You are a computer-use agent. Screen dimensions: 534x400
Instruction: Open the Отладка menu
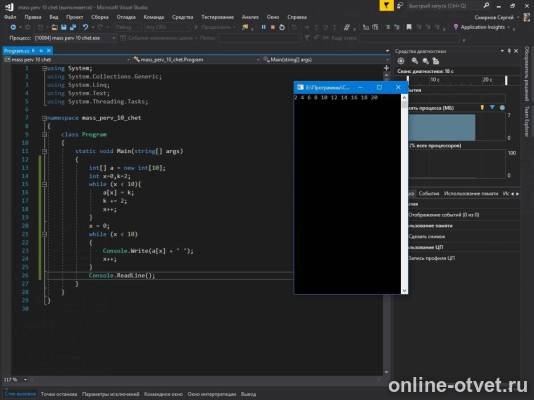point(126,17)
